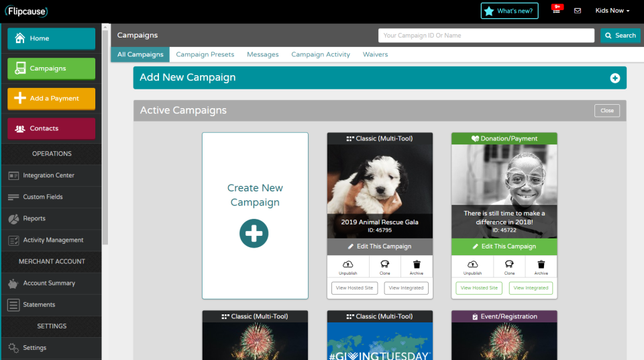Unpublish the 2019 Animal Rescue Gala campaign

[348, 267]
